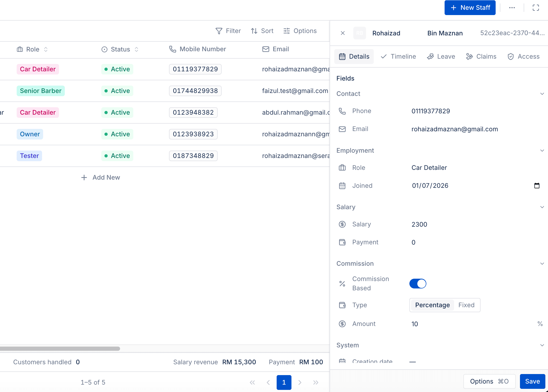The width and height of the screenshot is (548, 392).
Task: Click the dollar icon beside Amount field
Action: point(342,324)
